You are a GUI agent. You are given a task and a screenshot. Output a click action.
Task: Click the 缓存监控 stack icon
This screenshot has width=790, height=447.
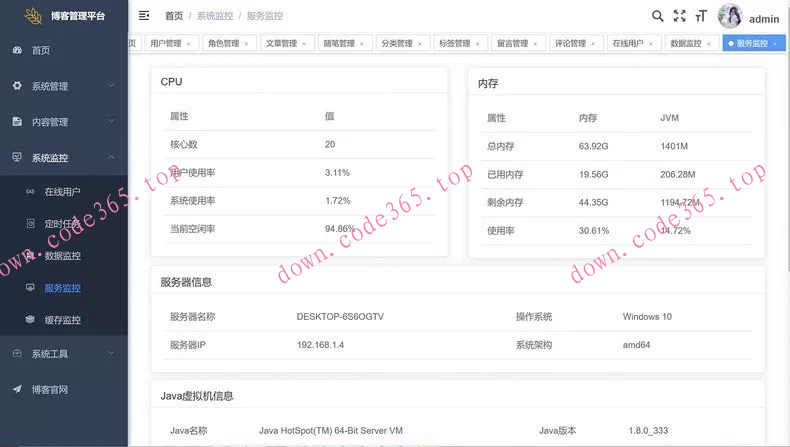coord(30,320)
